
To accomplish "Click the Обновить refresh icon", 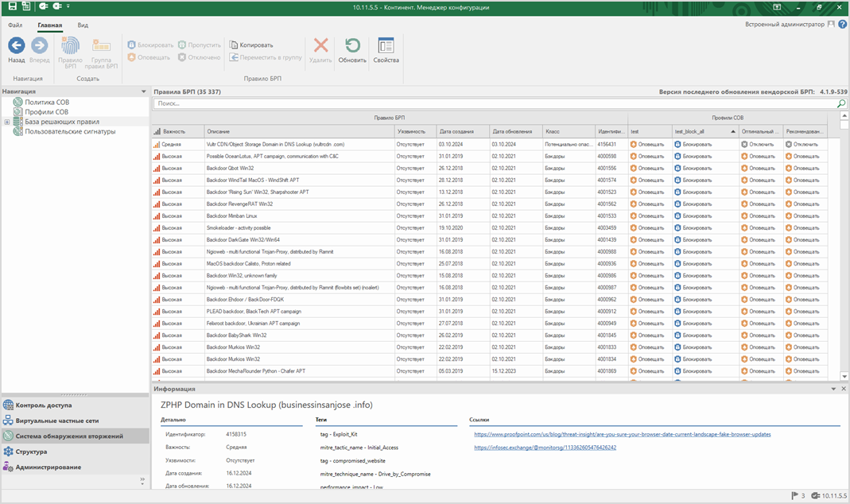I will click(352, 46).
